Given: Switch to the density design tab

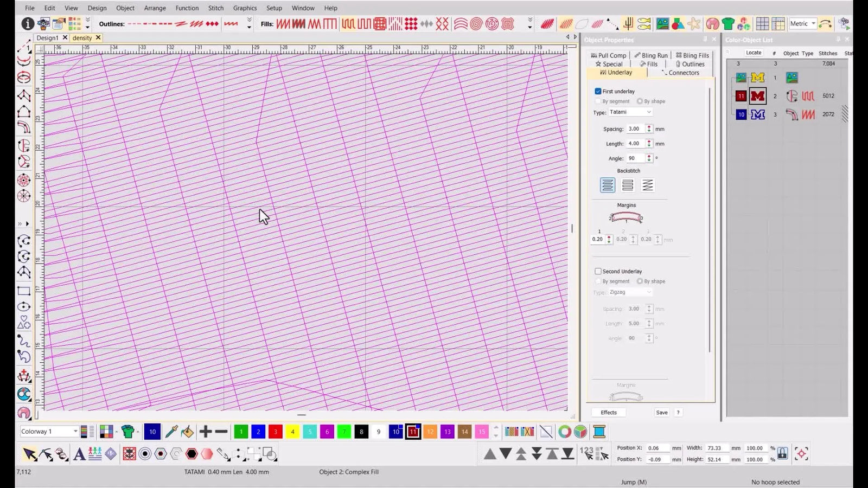Looking at the screenshot, I should click(x=83, y=37).
